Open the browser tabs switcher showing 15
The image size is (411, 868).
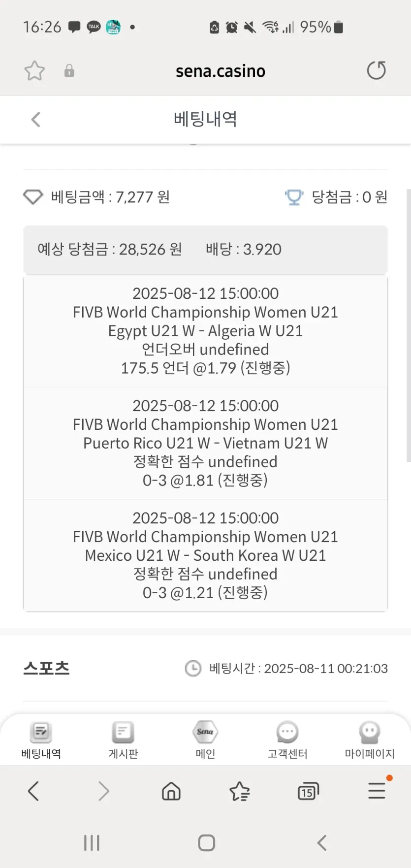click(308, 792)
